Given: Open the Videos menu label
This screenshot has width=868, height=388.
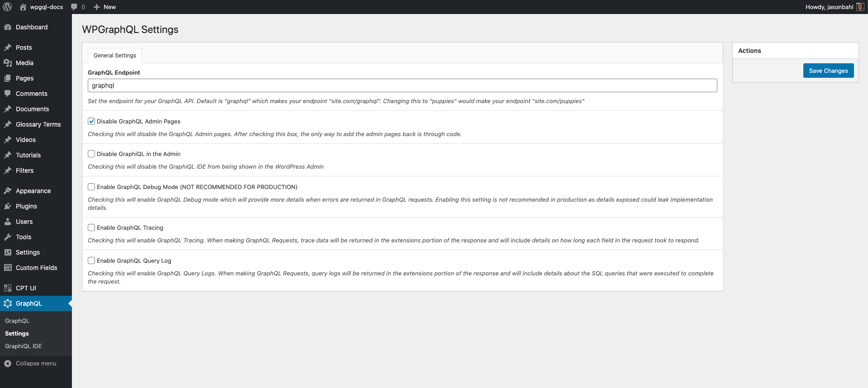Looking at the screenshot, I should tap(26, 140).
